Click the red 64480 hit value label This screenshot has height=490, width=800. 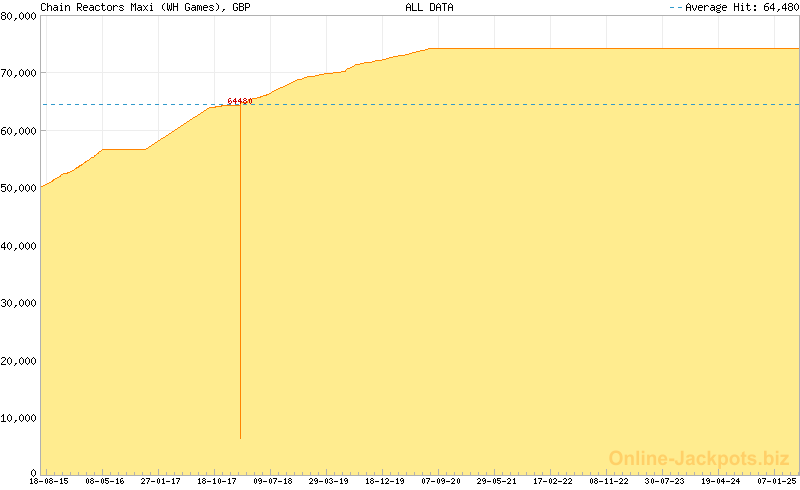pos(239,101)
